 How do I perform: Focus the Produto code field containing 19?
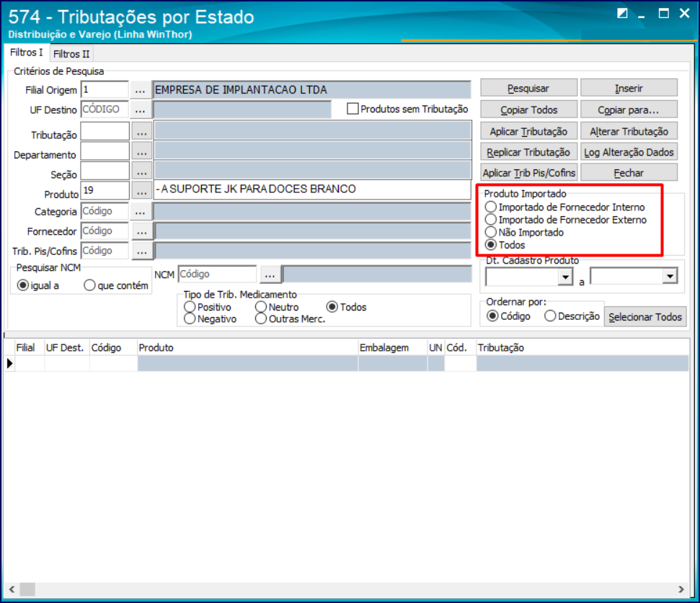(x=105, y=191)
